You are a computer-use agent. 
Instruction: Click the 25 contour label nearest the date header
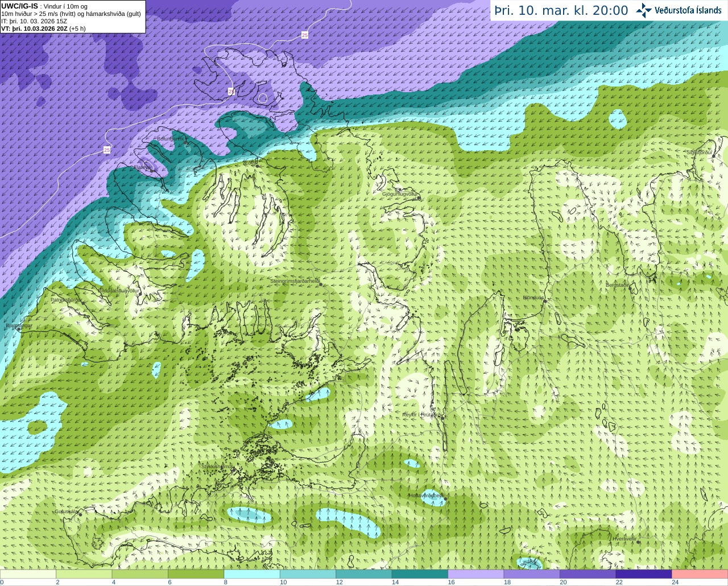[305, 35]
